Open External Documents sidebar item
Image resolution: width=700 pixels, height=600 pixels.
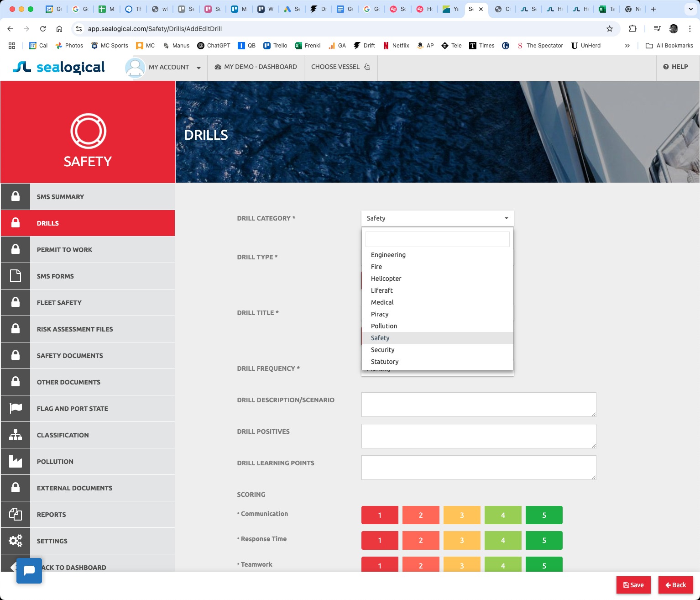[x=88, y=488]
